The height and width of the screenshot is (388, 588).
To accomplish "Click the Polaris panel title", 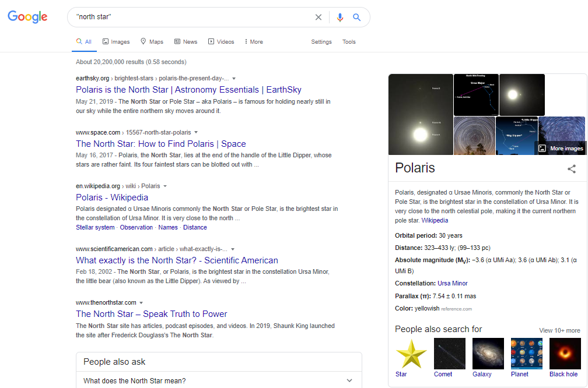I will (x=415, y=168).
